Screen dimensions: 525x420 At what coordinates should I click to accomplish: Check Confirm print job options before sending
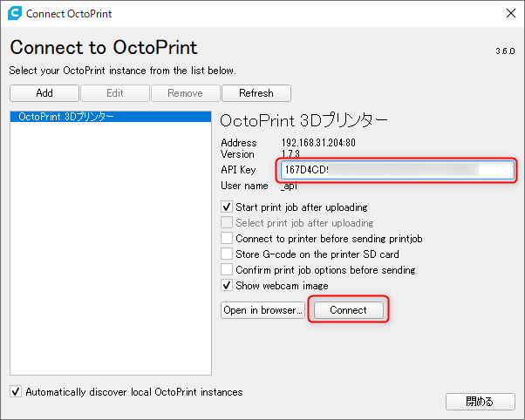227,270
